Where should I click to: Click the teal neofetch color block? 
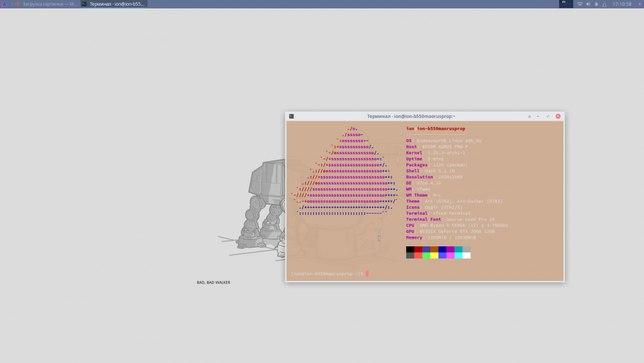tap(459, 249)
